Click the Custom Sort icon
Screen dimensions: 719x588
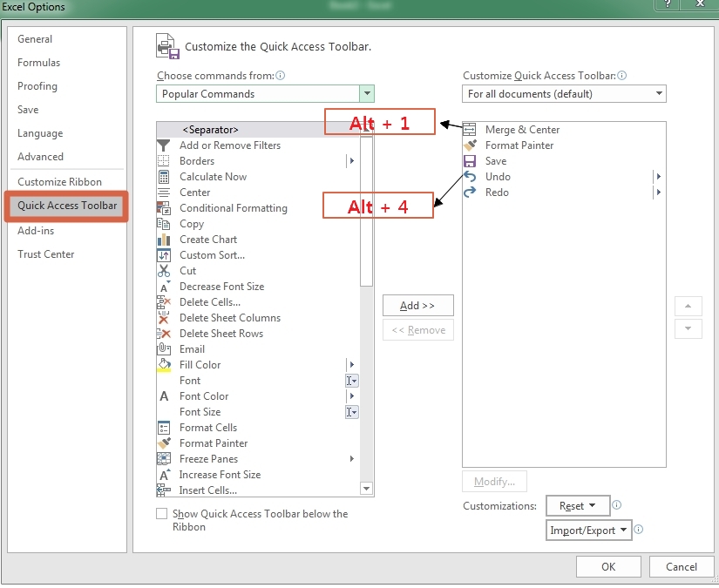tap(163, 255)
